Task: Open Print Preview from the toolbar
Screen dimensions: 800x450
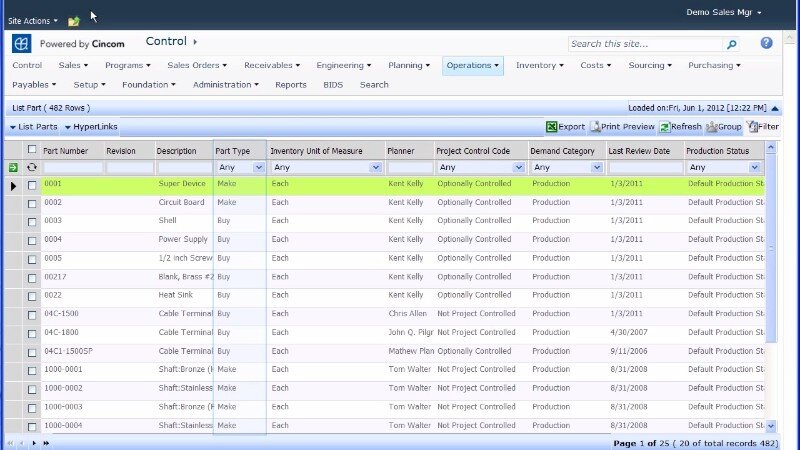Action: 622,127
